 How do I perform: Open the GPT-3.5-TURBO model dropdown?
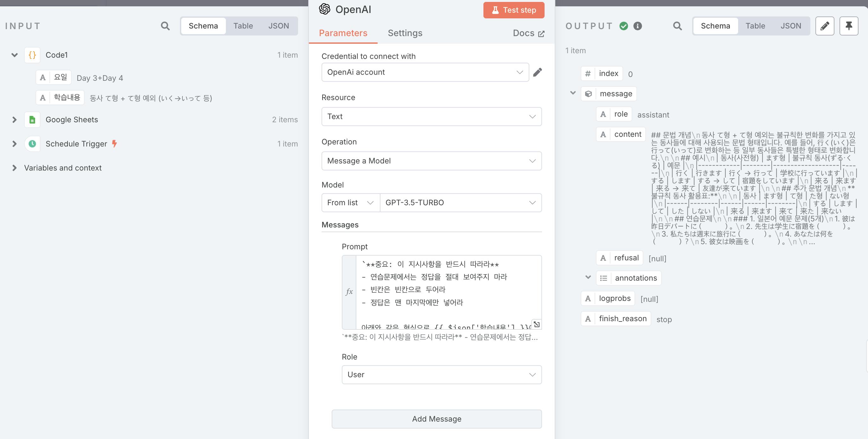coord(461,203)
